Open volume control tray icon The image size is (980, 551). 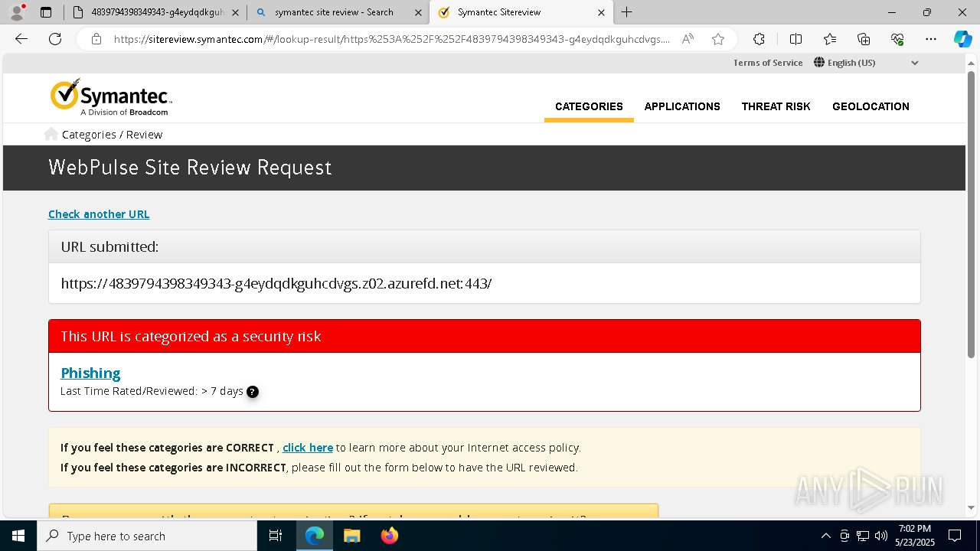coord(881,536)
